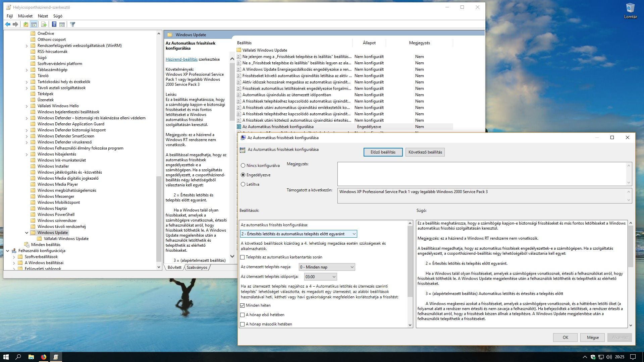Click the gray Forward arrow in toolbar
The height and width of the screenshot is (362, 644).
point(15,24)
